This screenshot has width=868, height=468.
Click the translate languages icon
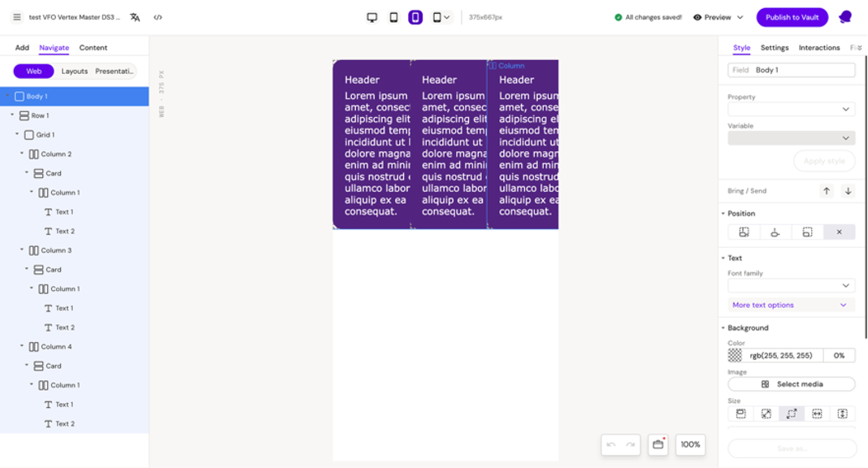pyautogui.click(x=136, y=17)
